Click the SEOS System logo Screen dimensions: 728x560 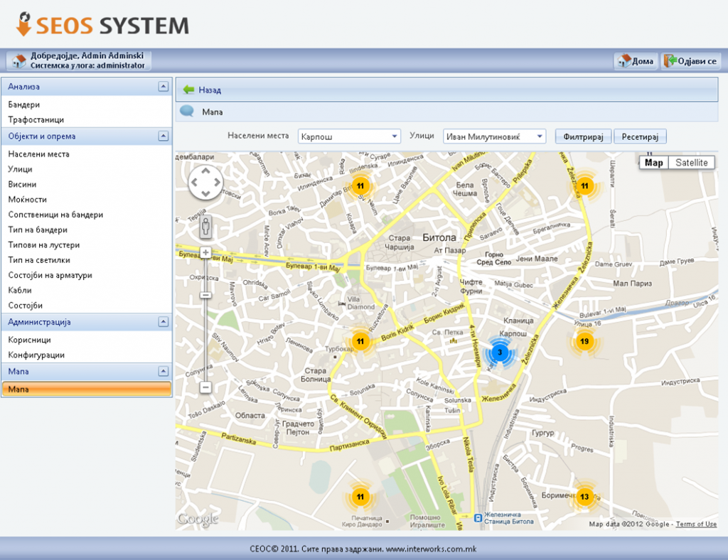pos(102,25)
